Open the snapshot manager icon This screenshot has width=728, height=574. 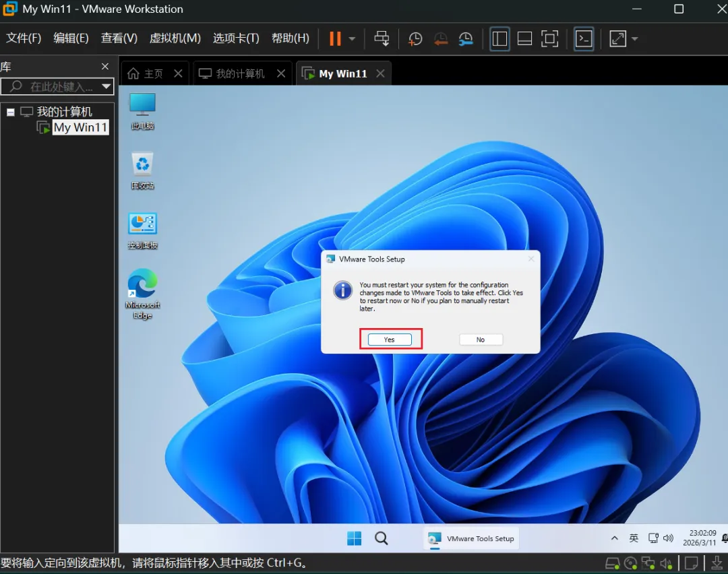click(466, 39)
